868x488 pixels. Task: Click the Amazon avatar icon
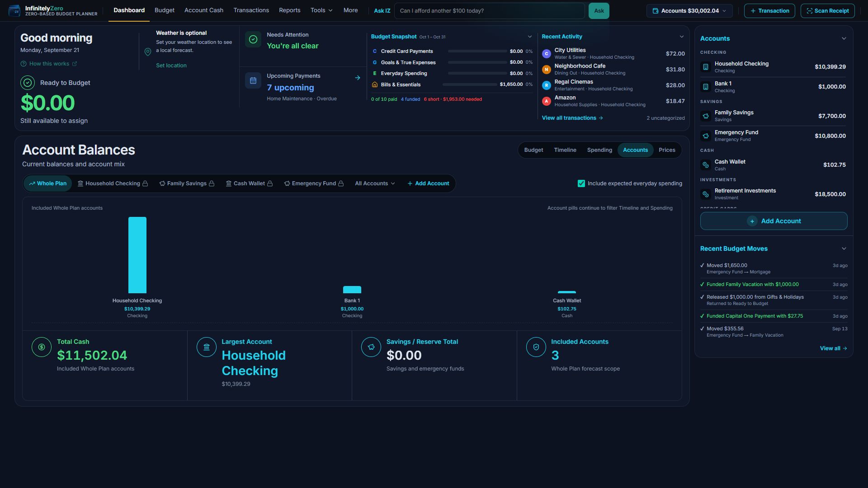[547, 101]
